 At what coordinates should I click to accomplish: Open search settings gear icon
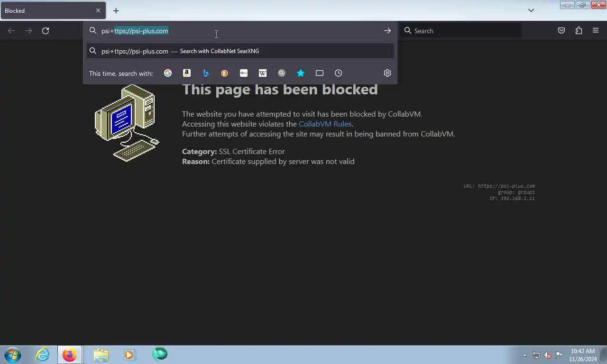387,73
